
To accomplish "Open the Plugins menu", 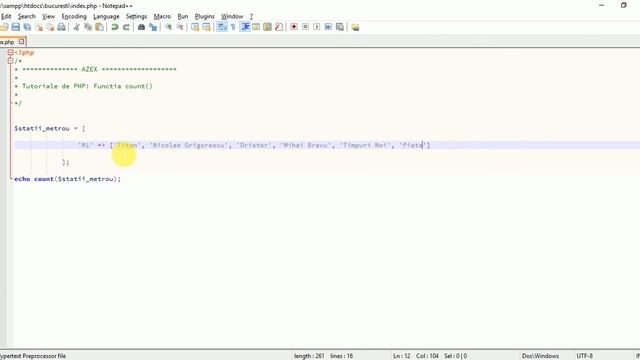I will [x=204, y=16].
